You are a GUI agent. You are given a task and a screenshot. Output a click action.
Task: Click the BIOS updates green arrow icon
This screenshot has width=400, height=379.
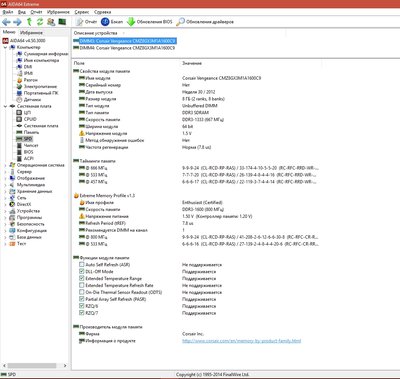(x=131, y=22)
